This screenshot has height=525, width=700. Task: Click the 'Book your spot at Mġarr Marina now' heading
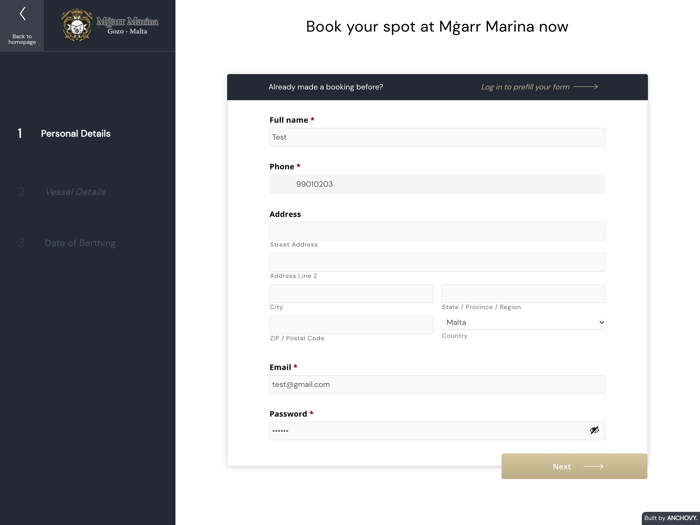tap(437, 27)
